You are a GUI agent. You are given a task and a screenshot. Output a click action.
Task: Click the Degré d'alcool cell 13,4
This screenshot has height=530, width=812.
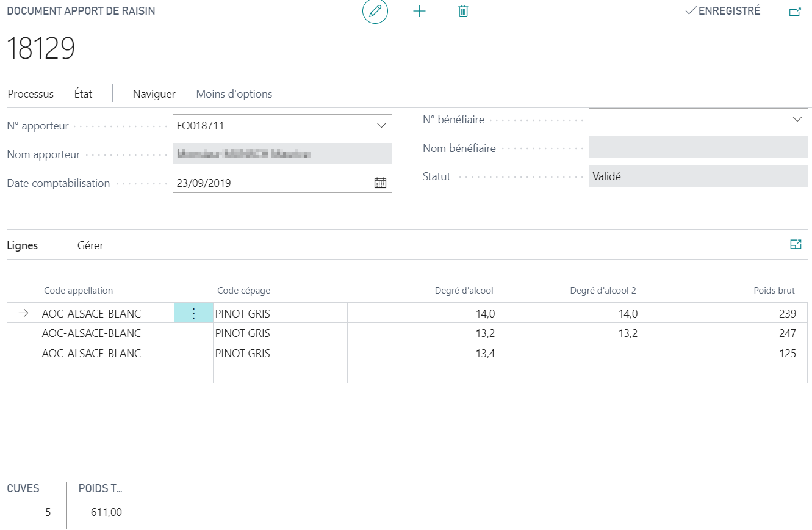pyautogui.click(x=426, y=354)
